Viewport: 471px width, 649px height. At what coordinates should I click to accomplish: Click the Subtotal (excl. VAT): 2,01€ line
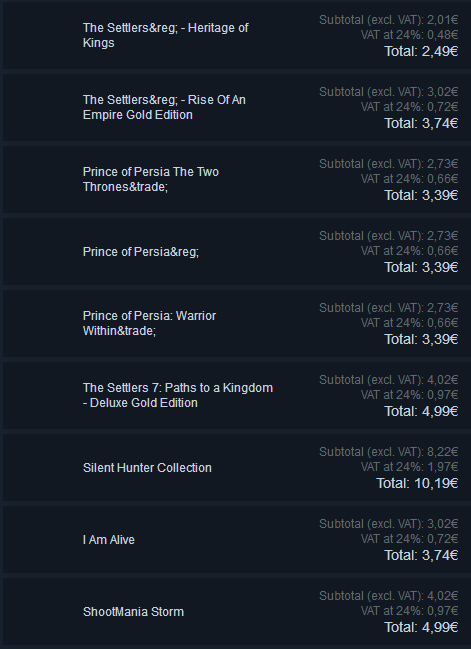point(389,20)
